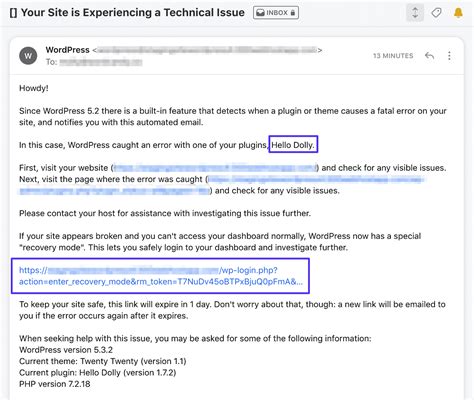Click the inbox tray icon in badge
Screen dimensions: 474x400
tap(260, 13)
